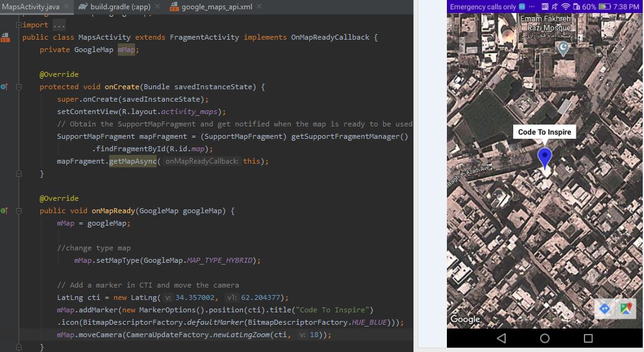The image size is (644, 352).
Task: Tap the Android Recents navigation button
Action: pos(588,338)
